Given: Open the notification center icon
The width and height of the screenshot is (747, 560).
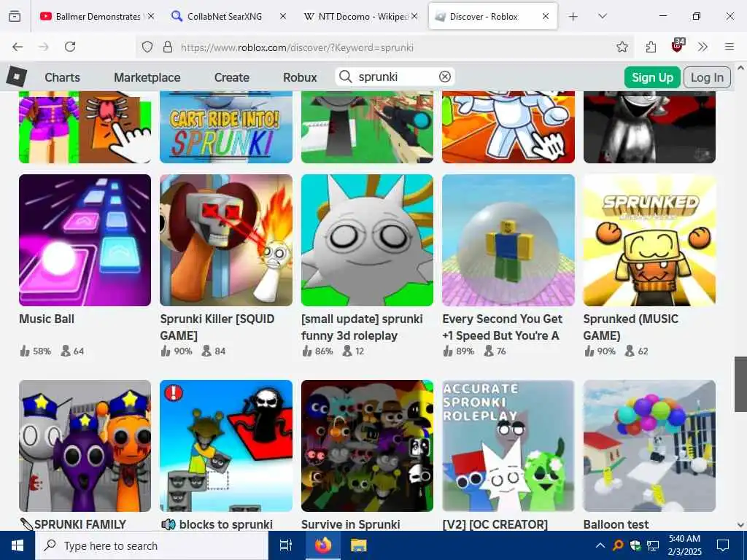Looking at the screenshot, I should [723, 545].
